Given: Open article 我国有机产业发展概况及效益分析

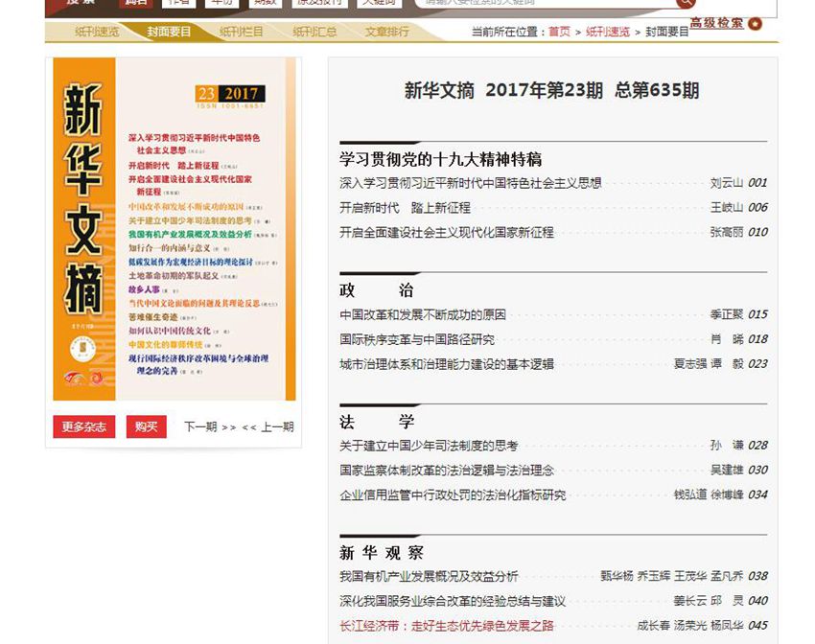Looking at the screenshot, I should point(429,577).
